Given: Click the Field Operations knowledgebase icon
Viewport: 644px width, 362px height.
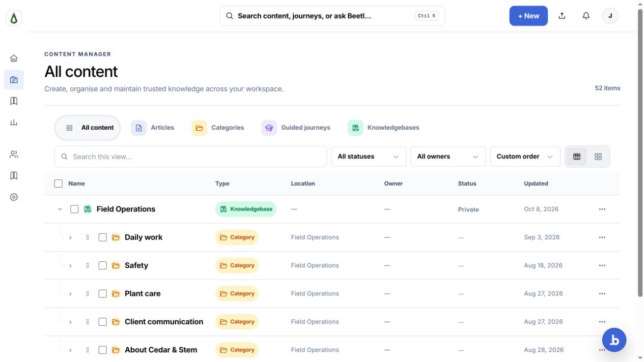Looking at the screenshot, I should click(x=88, y=209).
